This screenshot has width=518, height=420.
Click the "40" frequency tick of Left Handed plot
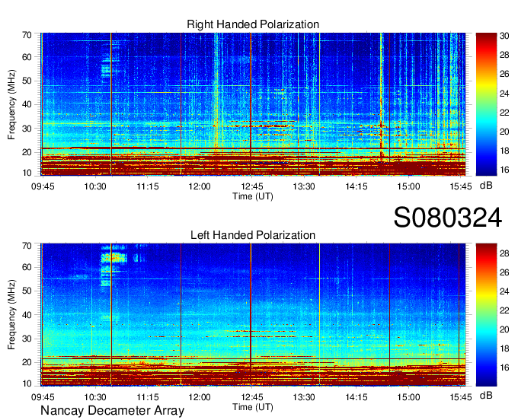point(27,315)
